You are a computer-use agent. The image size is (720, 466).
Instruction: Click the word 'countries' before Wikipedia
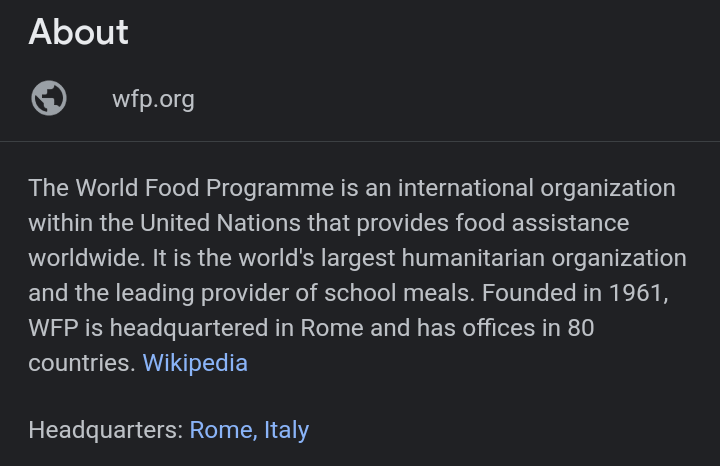click(x=81, y=362)
